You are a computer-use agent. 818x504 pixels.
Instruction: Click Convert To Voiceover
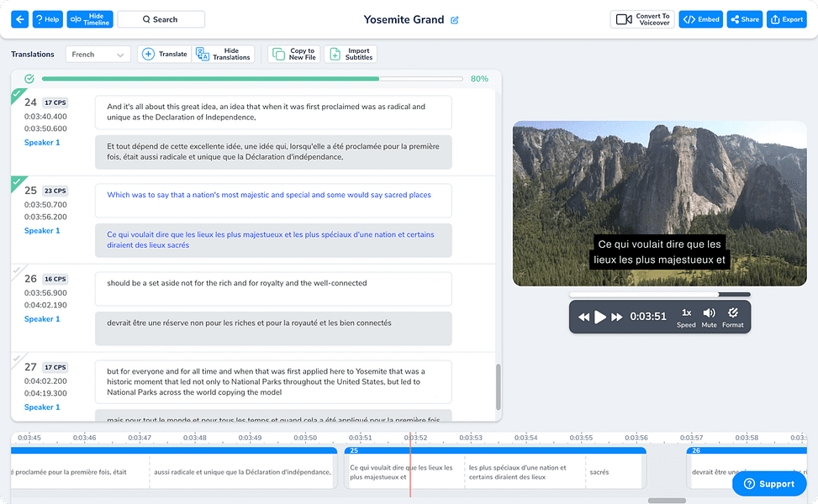[642, 19]
